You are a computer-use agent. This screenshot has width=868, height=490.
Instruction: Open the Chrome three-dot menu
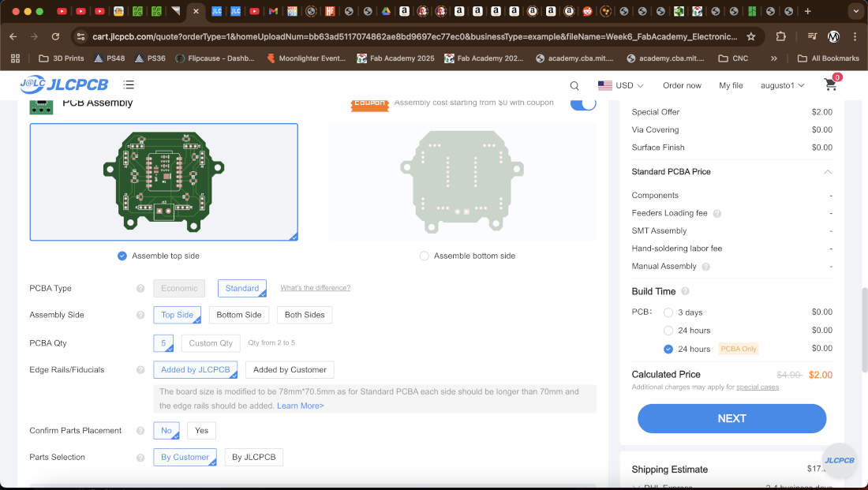pyautogui.click(x=855, y=36)
